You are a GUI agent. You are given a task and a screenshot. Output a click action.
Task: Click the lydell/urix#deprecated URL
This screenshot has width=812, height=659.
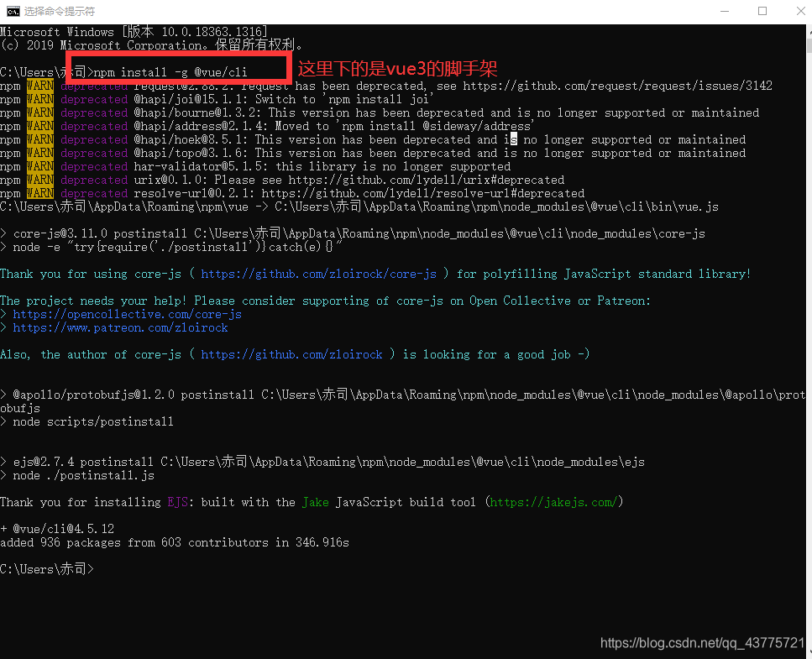click(x=427, y=180)
